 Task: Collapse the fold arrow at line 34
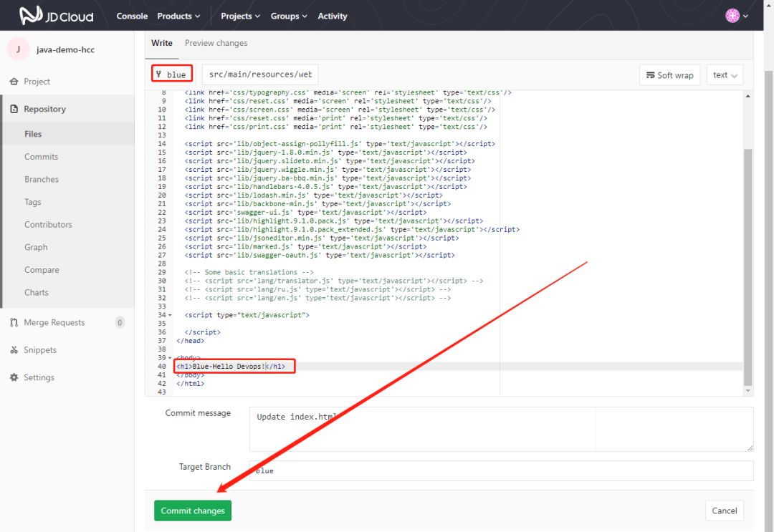pos(171,315)
